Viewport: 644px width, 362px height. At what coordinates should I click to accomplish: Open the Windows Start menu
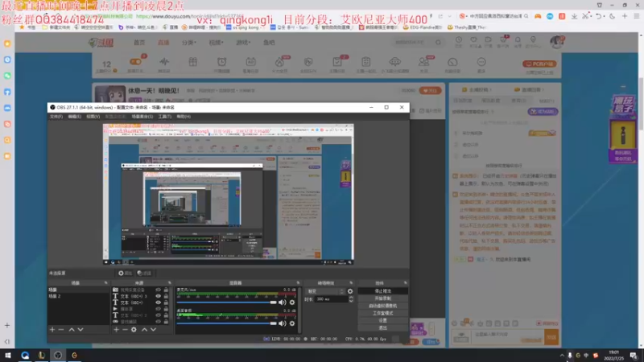(x=8, y=356)
